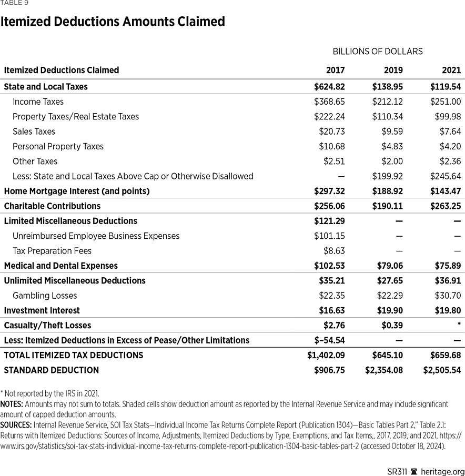Click the Casualty/Theft Losses 2021 asterisk
Viewport: 465px width, 476px height.
[459, 326]
